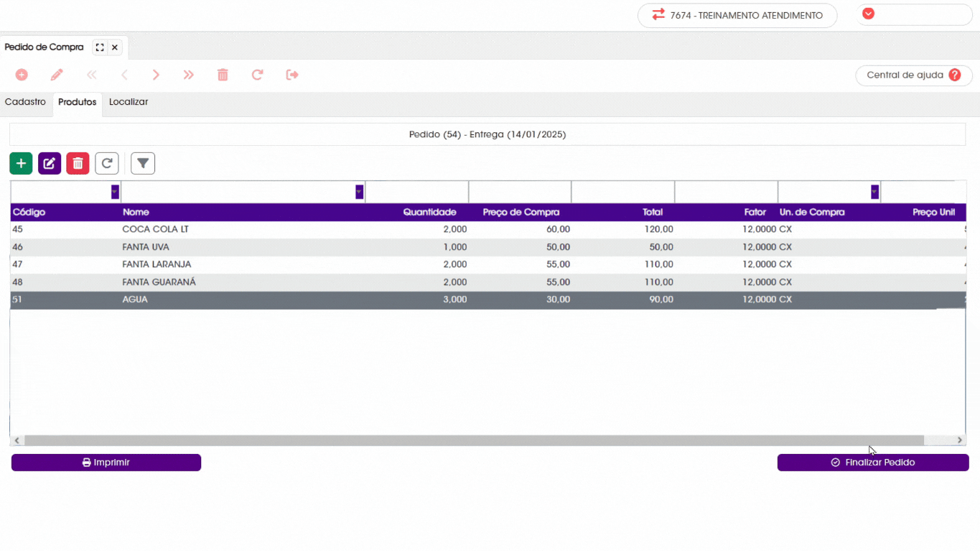Switch to Cadastro tab
Image resolution: width=980 pixels, height=551 pixels.
click(25, 102)
